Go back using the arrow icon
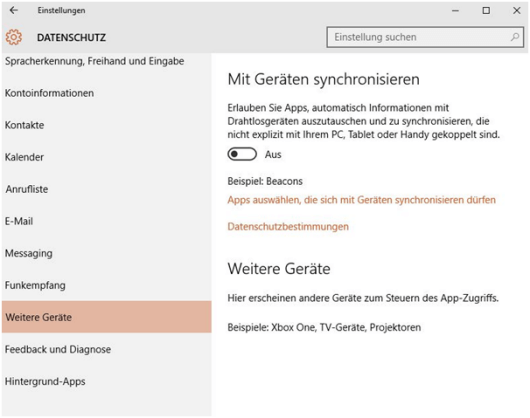Screen dimensions: 530x418 tap(14, 10)
